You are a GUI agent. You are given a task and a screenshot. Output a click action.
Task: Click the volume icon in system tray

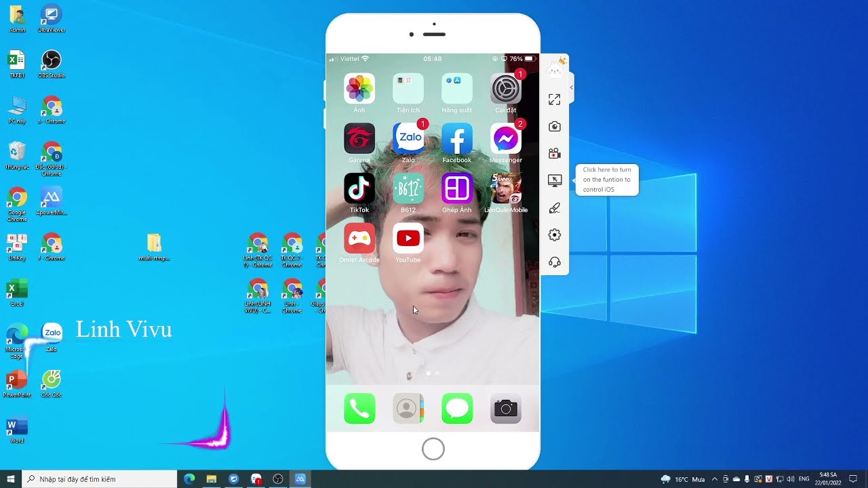pos(790,479)
